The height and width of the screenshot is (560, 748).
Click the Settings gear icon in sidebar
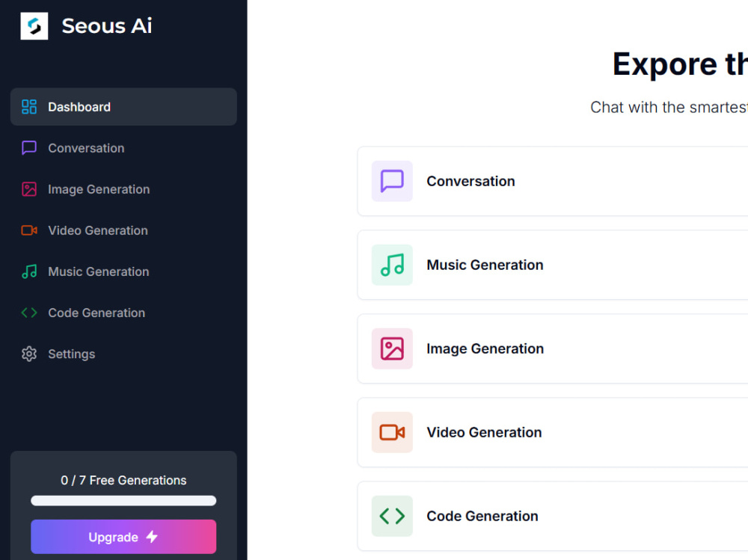[x=29, y=354]
